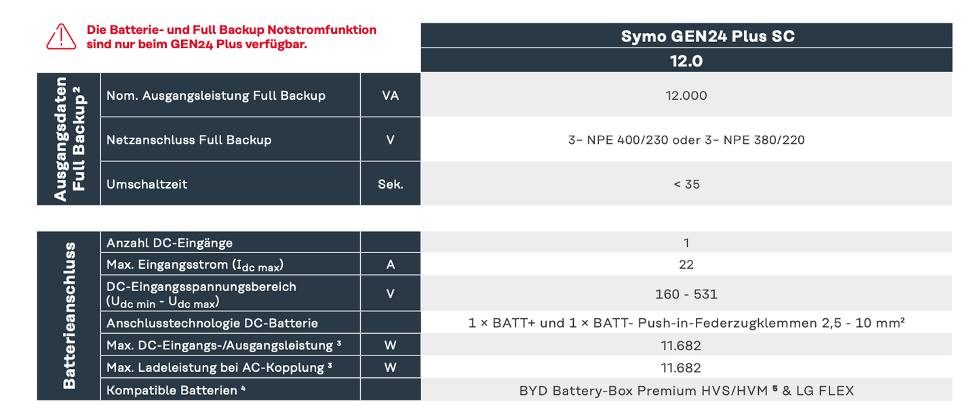Select the 12.000 VA value cell
980x420 pixels.
pyautogui.click(x=686, y=96)
